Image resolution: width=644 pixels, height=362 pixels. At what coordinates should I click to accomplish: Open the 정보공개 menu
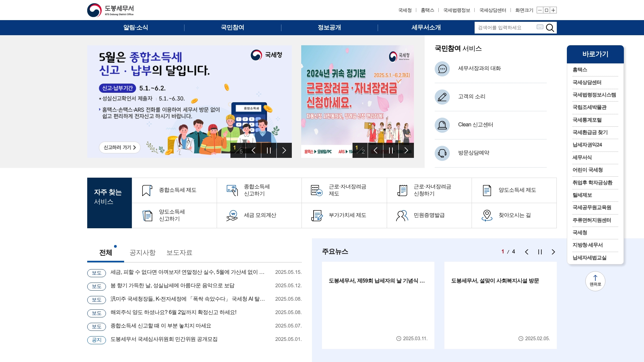pos(329,27)
